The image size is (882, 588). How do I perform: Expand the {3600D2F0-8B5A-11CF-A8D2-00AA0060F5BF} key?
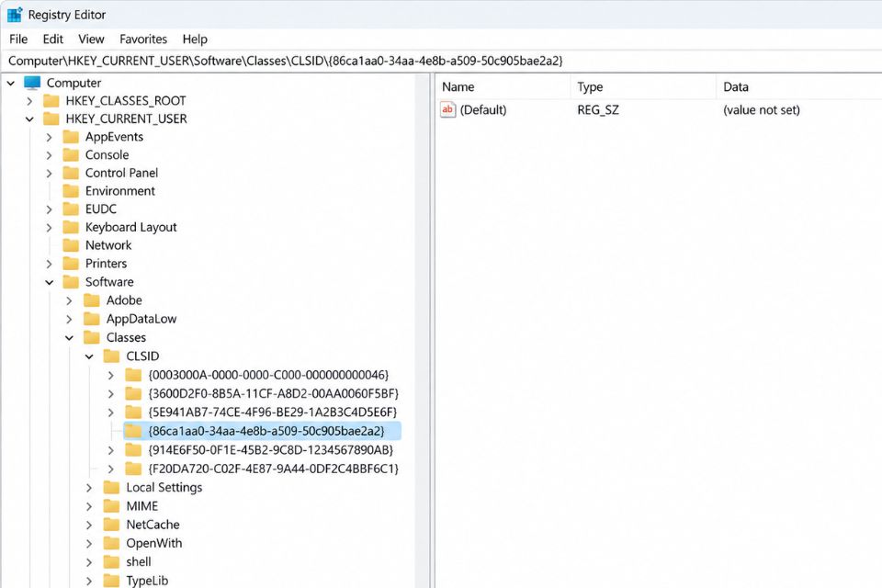click(x=110, y=394)
